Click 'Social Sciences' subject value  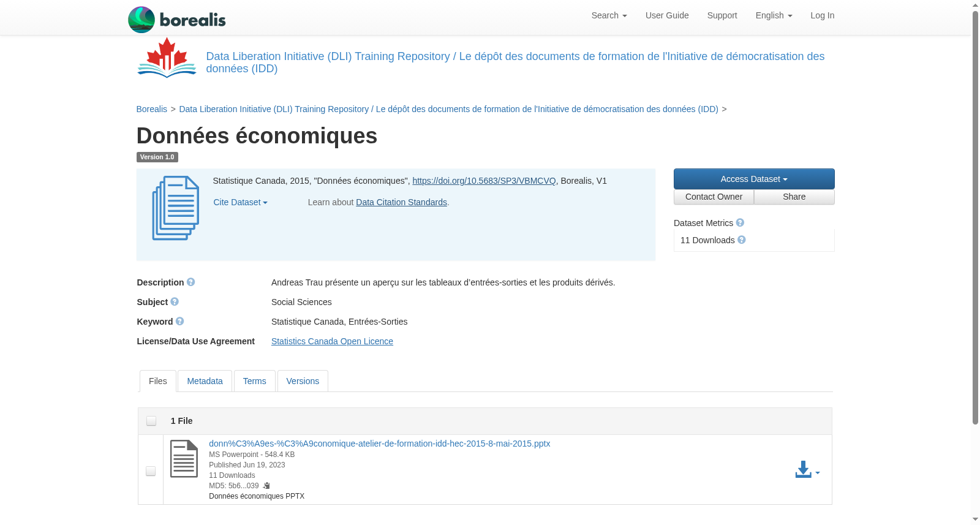(301, 302)
